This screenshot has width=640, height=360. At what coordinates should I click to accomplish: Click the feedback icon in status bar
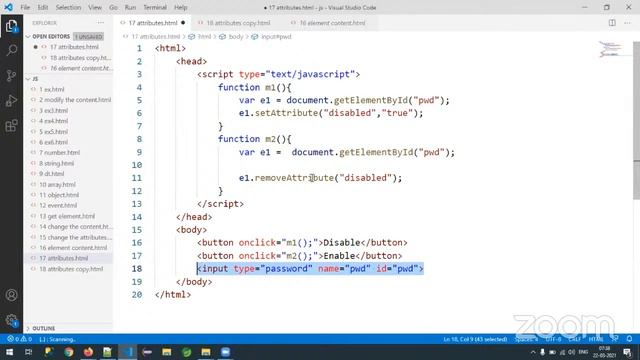click(615, 339)
